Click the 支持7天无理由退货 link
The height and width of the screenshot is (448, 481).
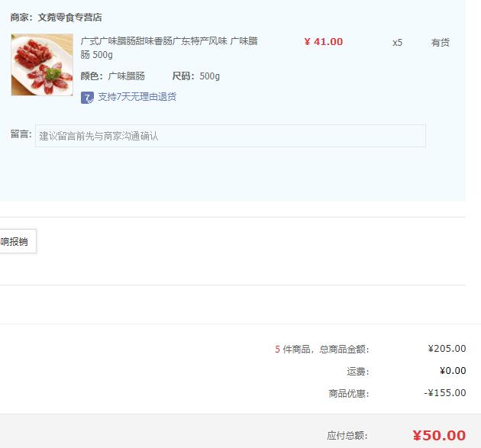(137, 97)
